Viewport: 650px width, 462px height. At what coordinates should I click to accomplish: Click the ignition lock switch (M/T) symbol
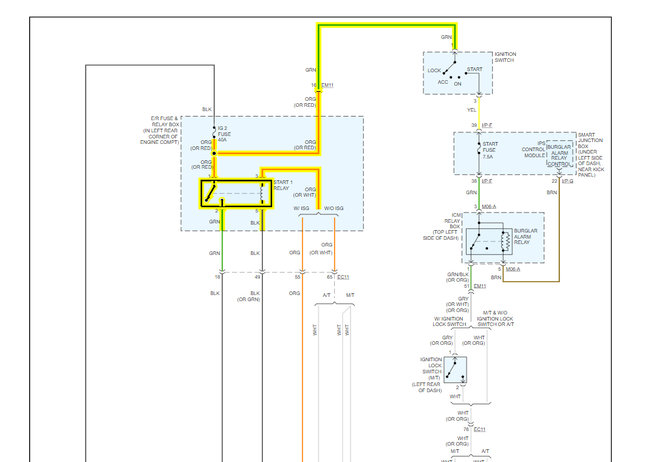point(455,370)
